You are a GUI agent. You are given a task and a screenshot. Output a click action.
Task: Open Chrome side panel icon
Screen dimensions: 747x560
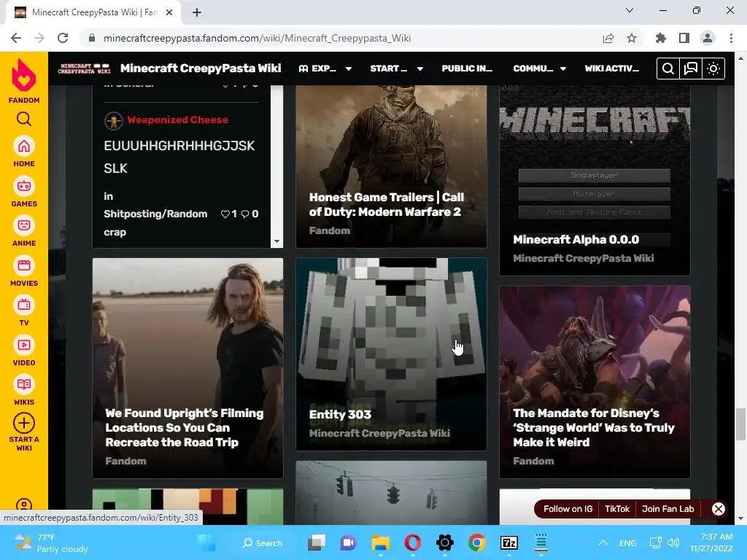pyautogui.click(x=684, y=38)
